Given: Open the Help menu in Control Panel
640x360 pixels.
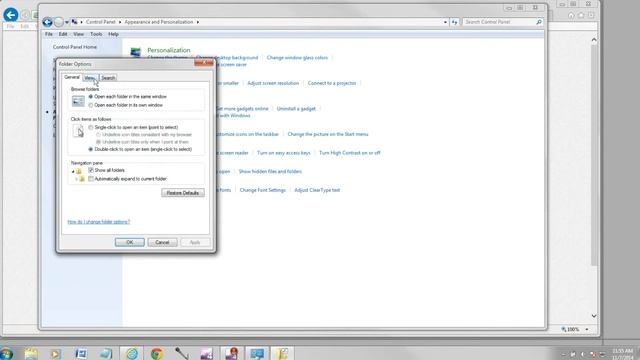Looking at the screenshot, I should point(113,34).
